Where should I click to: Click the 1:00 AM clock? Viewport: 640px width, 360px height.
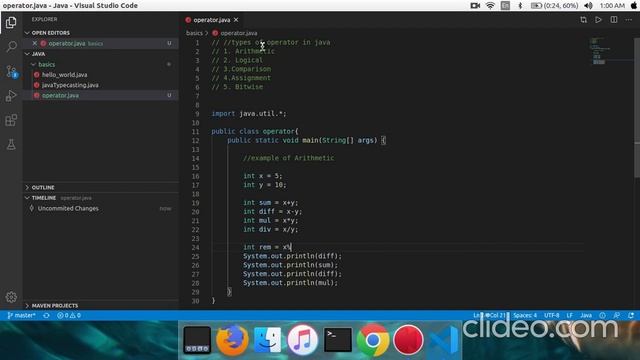pyautogui.click(x=612, y=6)
